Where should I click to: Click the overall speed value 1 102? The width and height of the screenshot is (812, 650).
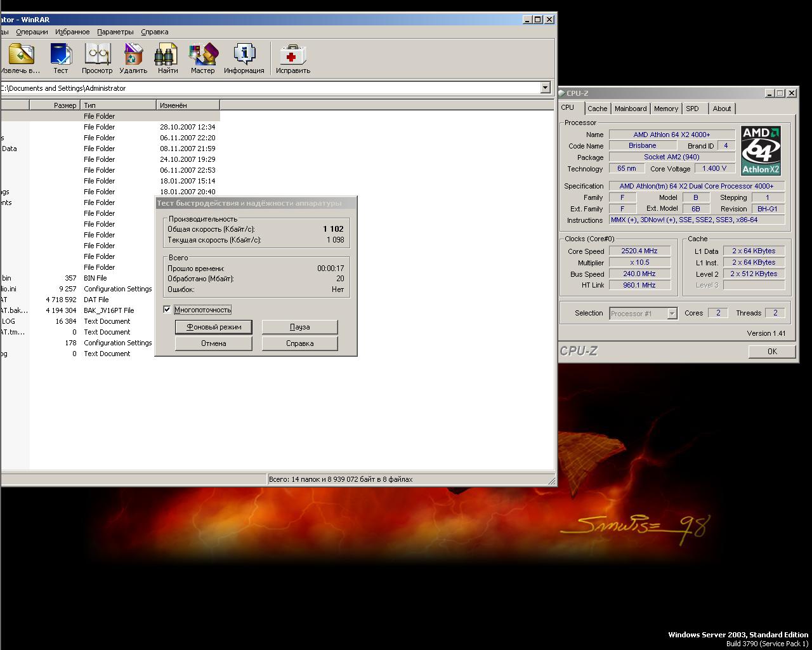[x=333, y=229]
